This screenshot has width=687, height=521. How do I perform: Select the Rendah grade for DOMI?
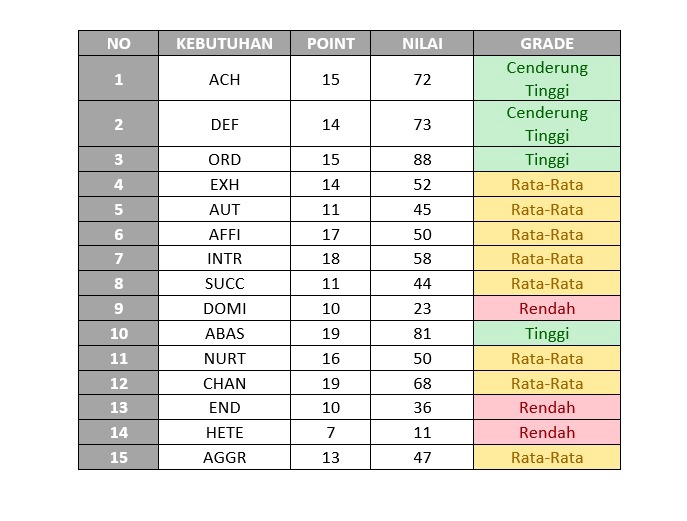pos(547,309)
